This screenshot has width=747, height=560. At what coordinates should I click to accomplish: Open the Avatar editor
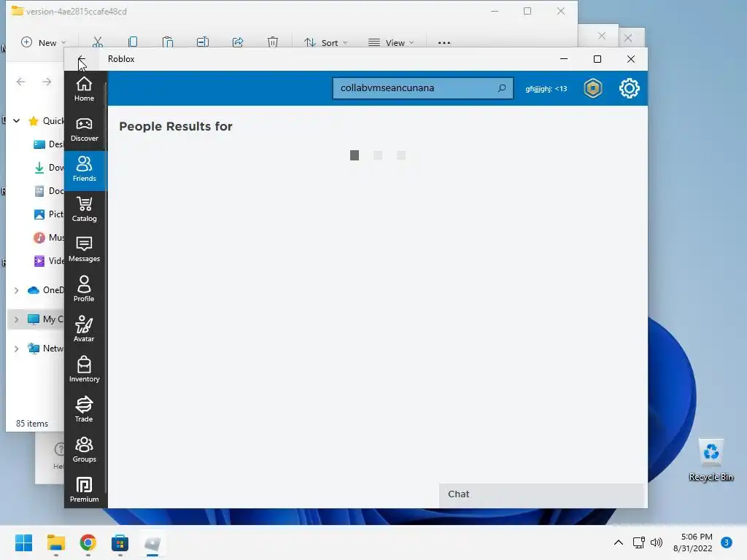pyautogui.click(x=85, y=330)
